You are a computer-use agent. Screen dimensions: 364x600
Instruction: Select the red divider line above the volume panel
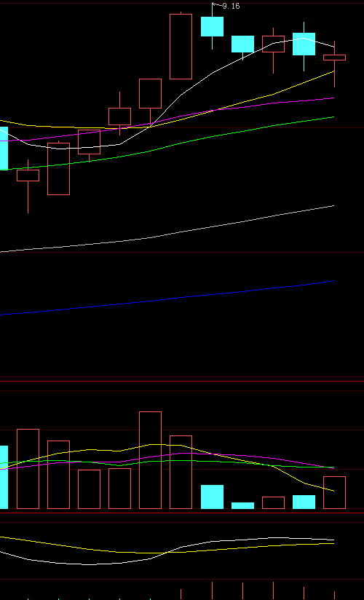[x=182, y=381]
